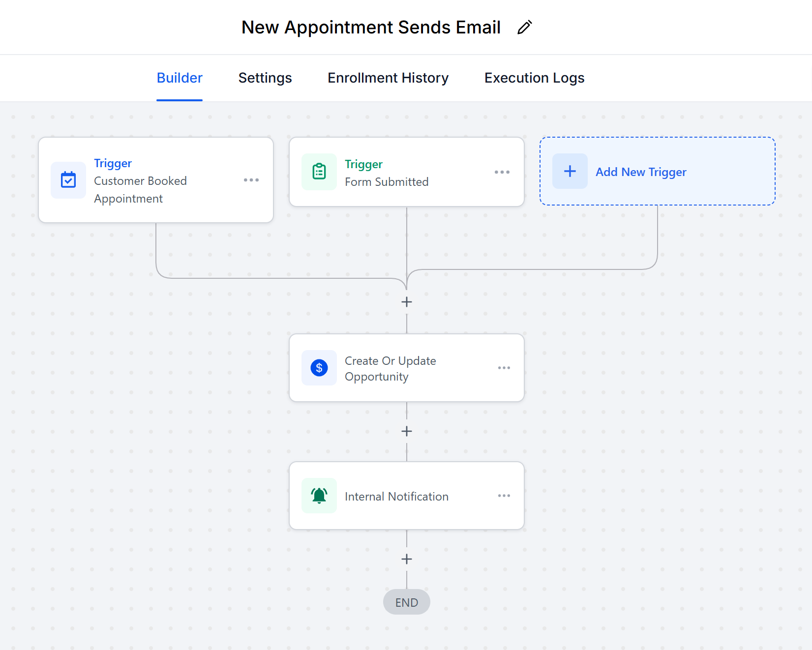This screenshot has height=650, width=812.
Task: Open options menu for Customer Booked Appointment trigger
Action: (251, 180)
